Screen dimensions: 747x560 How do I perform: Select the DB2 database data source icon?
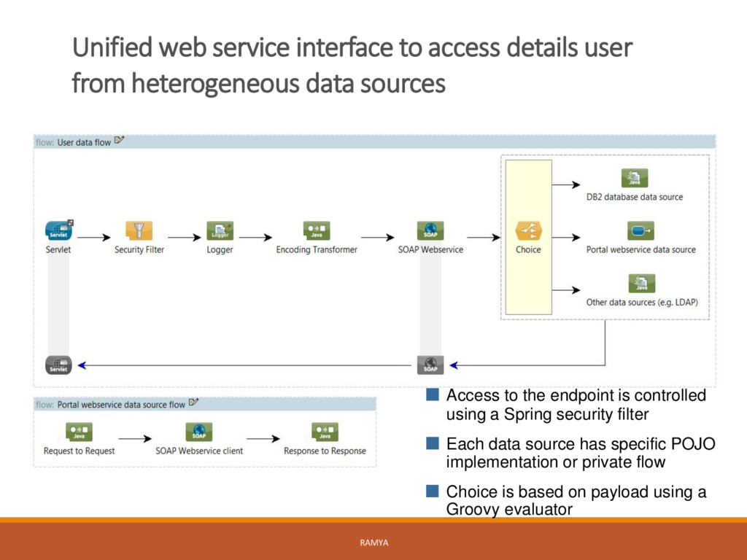pos(635,178)
